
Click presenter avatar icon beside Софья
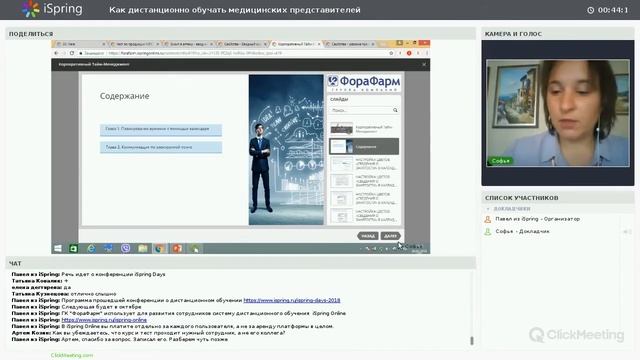click(487, 231)
